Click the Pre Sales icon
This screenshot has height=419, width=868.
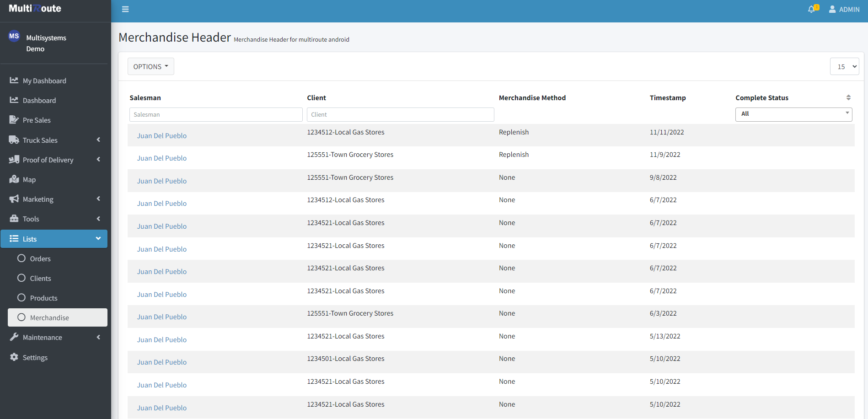pos(14,120)
